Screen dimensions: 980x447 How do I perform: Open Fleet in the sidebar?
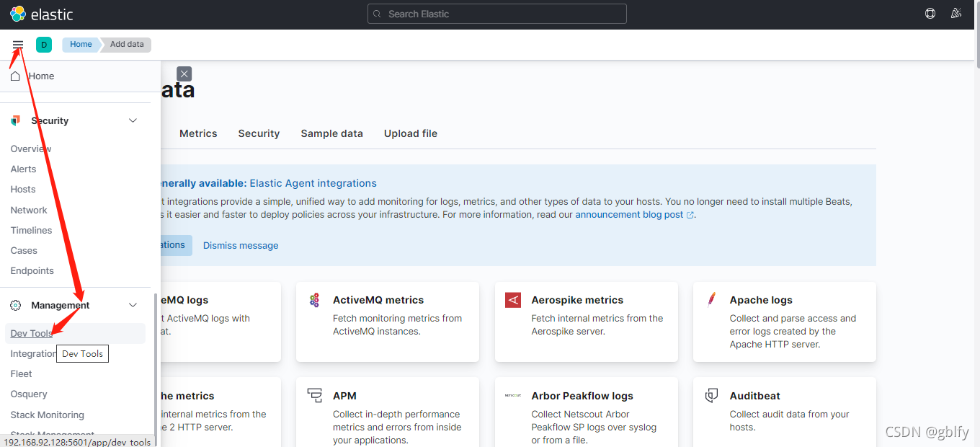(x=21, y=373)
